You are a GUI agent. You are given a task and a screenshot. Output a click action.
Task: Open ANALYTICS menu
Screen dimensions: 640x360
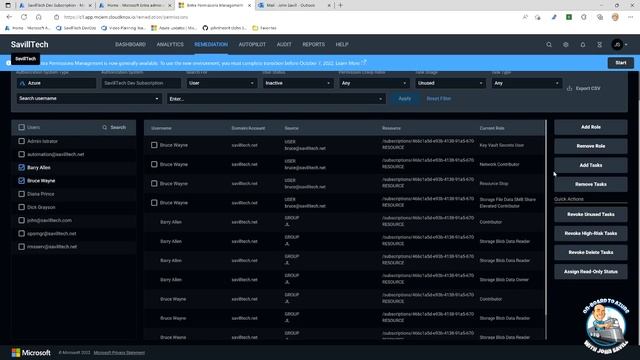[x=170, y=44]
